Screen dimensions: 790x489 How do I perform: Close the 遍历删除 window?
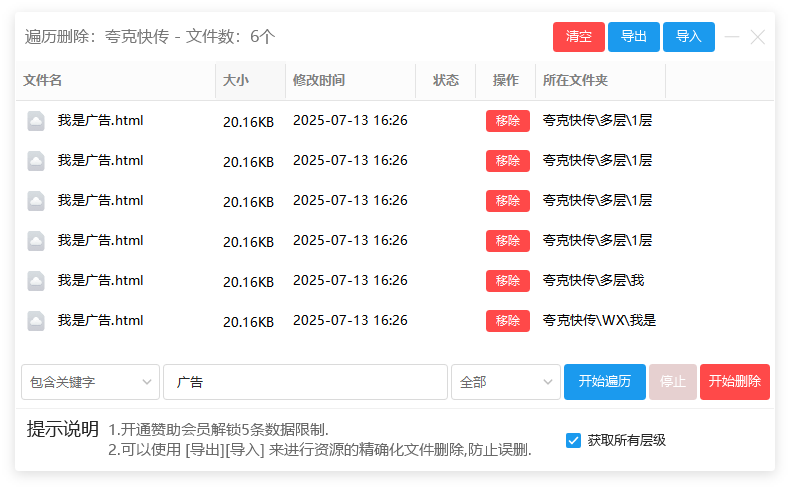758,37
